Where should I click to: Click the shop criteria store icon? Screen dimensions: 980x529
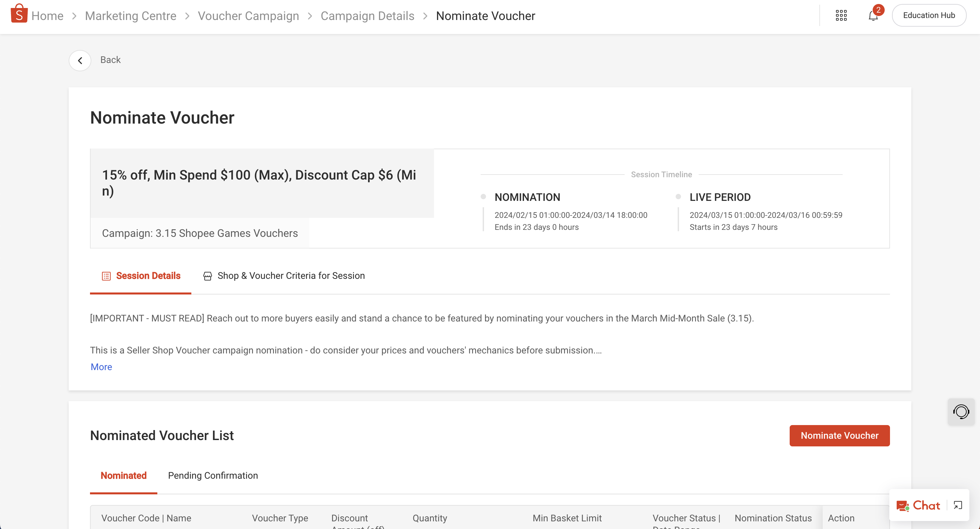click(x=207, y=276)
